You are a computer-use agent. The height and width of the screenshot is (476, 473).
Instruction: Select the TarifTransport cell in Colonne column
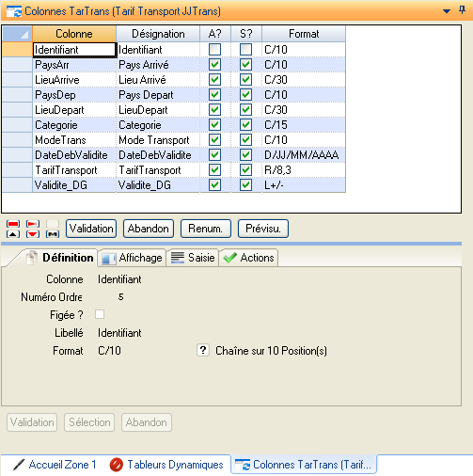[x=74, y=170]
